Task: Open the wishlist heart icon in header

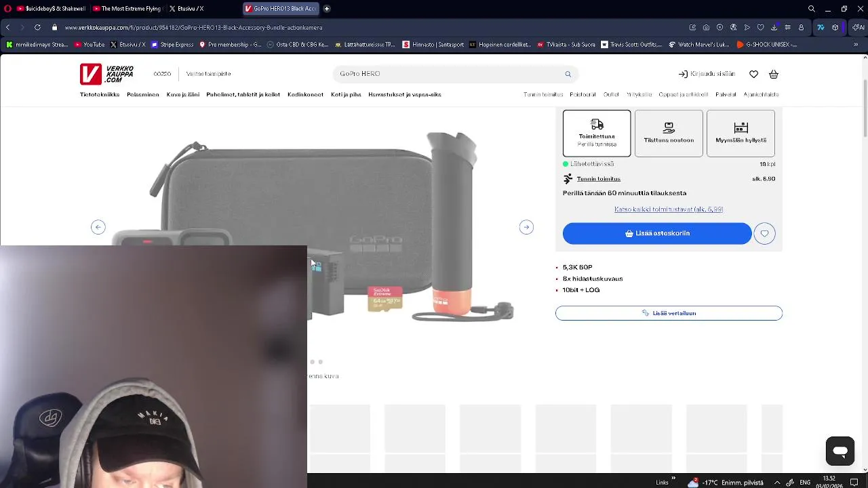Action: pyautogui.click(x=753, y=74)
